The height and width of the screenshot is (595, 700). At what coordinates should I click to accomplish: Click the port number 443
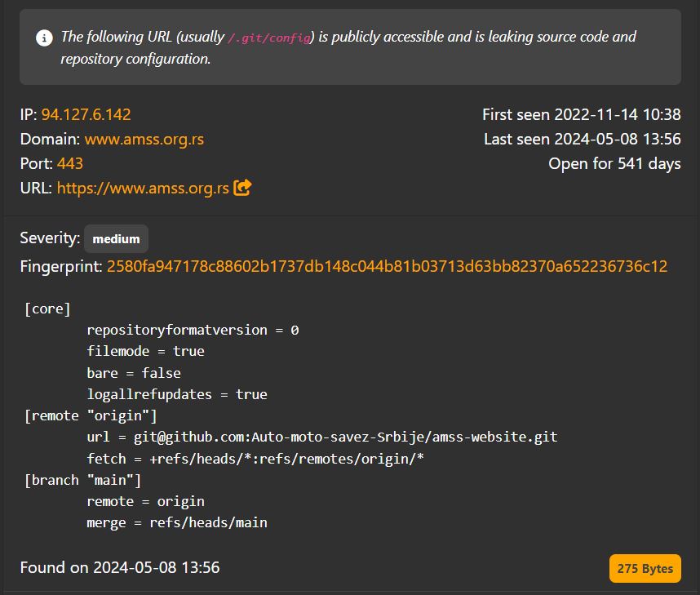click(70, 163)
